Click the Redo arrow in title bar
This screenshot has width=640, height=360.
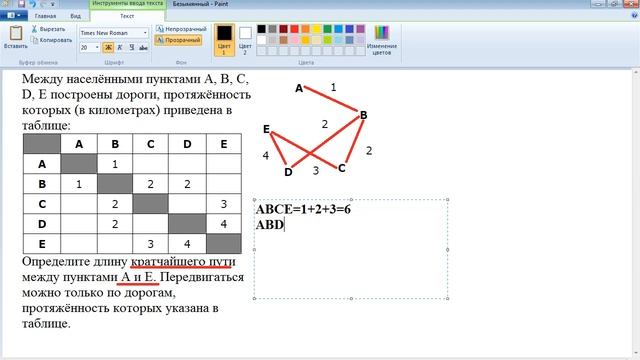click(43, 4)
